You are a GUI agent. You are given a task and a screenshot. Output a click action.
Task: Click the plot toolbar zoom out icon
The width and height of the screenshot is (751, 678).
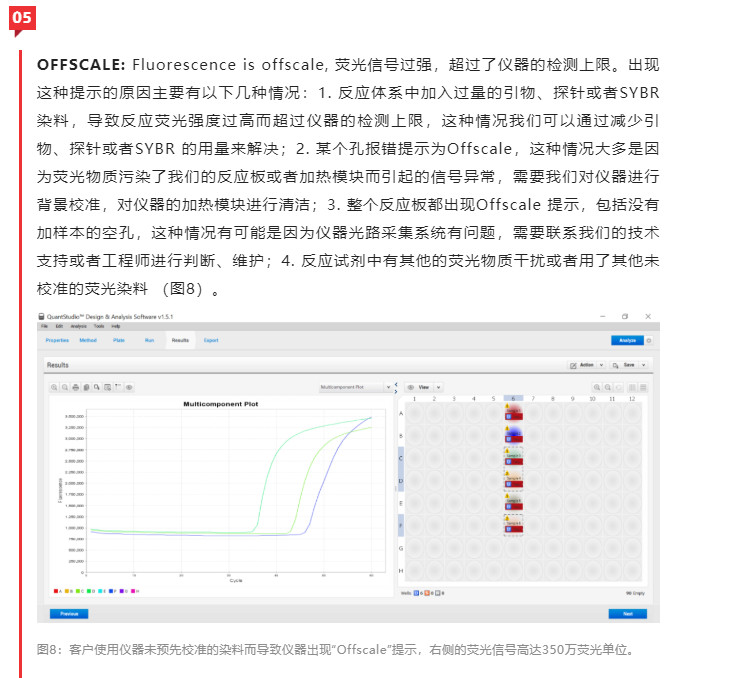[67, 387]
